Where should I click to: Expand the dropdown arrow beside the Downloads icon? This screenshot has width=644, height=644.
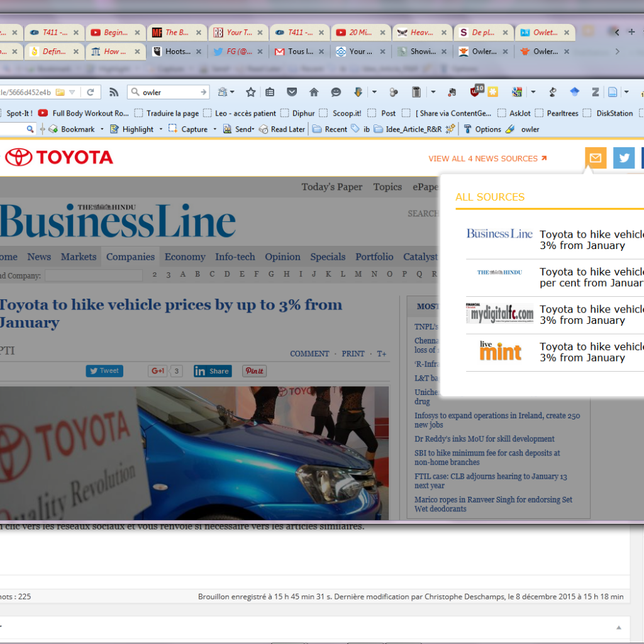(x=374, y=92)
